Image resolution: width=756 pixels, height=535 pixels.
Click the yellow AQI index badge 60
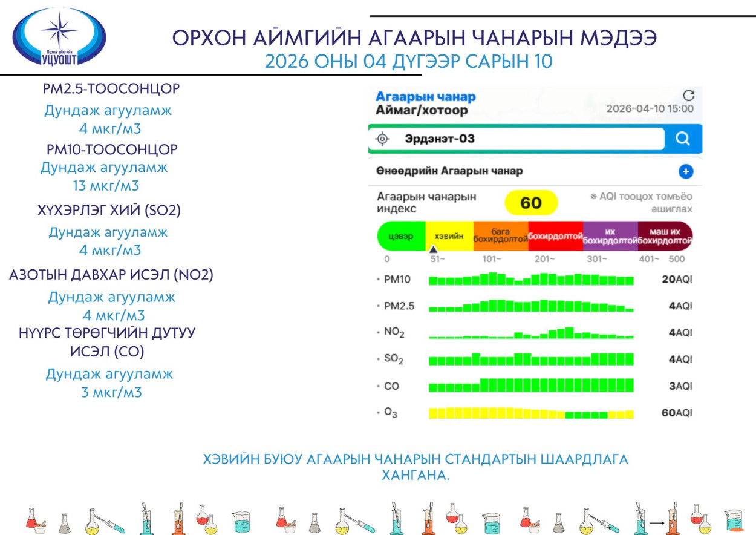(x=530, y=203)
